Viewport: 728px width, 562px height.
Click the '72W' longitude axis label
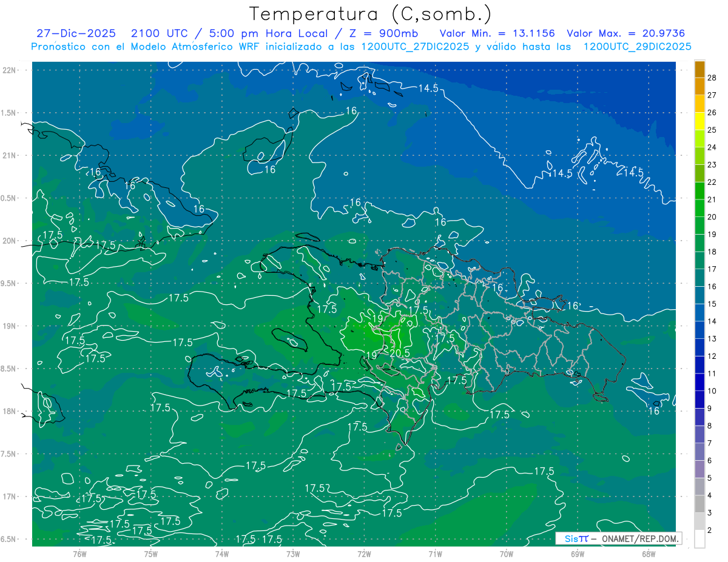coord(364,554)
